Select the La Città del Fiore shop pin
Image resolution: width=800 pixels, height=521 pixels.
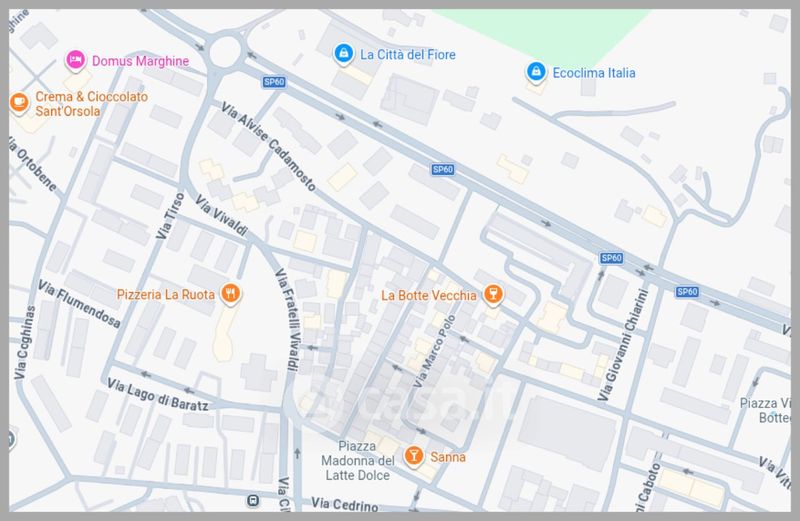[344, 54]
